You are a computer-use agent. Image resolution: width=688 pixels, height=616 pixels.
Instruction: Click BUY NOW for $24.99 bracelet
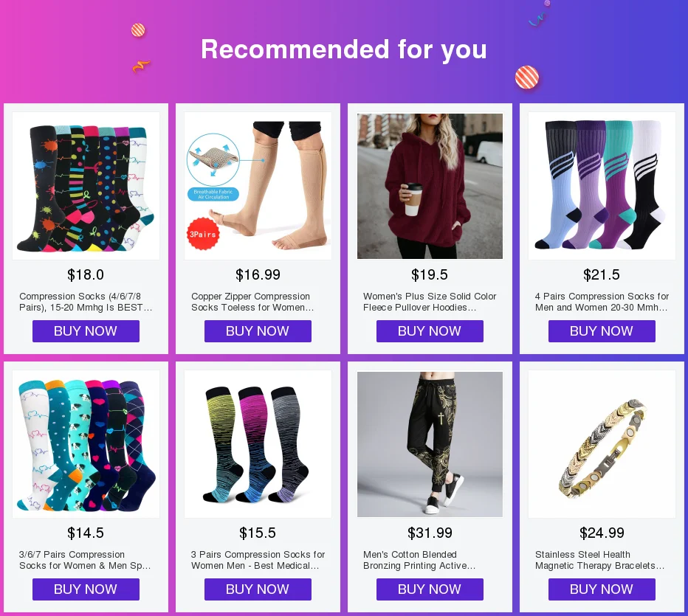pos(602,589)
